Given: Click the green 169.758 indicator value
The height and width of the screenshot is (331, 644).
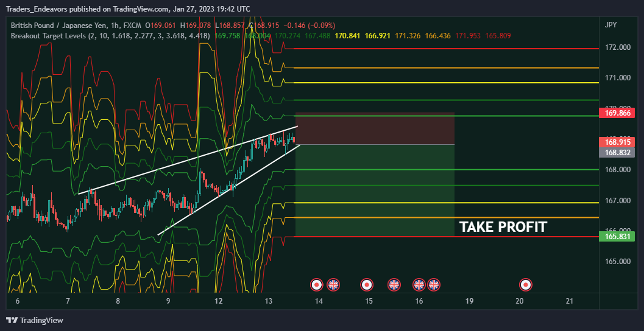Looking at the screenshot, I should 227,36.
